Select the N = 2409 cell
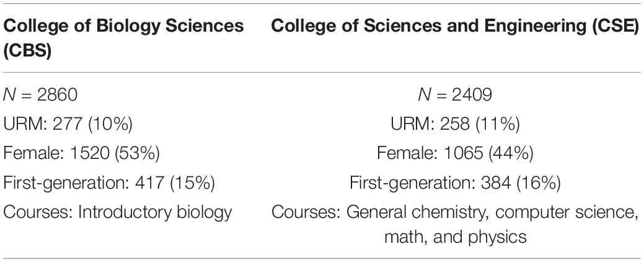The width and height of the screenshot is (644, 262). [x=455, y=96]
